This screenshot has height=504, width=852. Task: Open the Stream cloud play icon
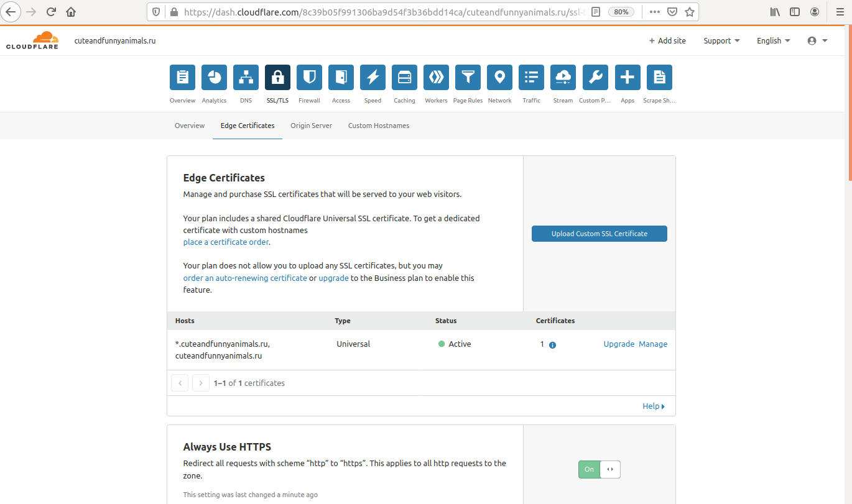pos(563,77)
